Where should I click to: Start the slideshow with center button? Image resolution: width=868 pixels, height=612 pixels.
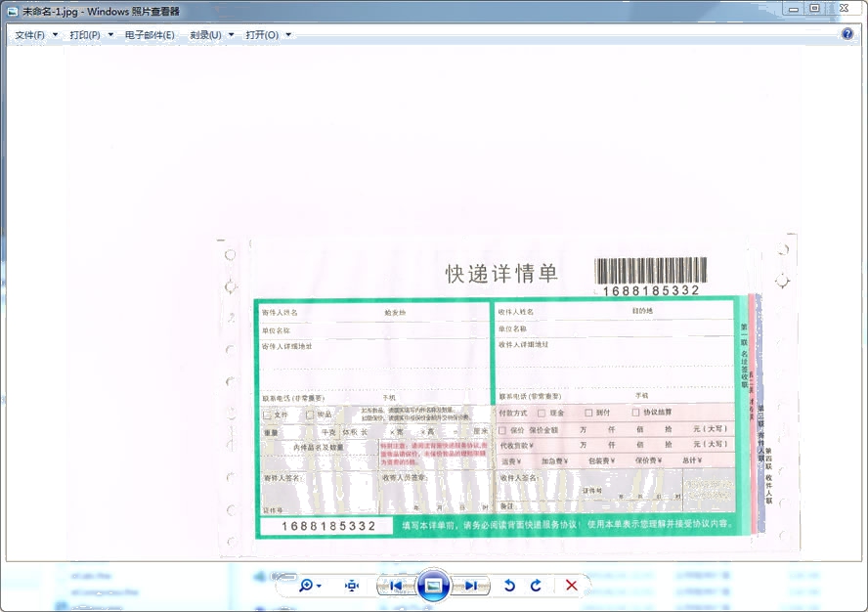(x=433, y=586)
